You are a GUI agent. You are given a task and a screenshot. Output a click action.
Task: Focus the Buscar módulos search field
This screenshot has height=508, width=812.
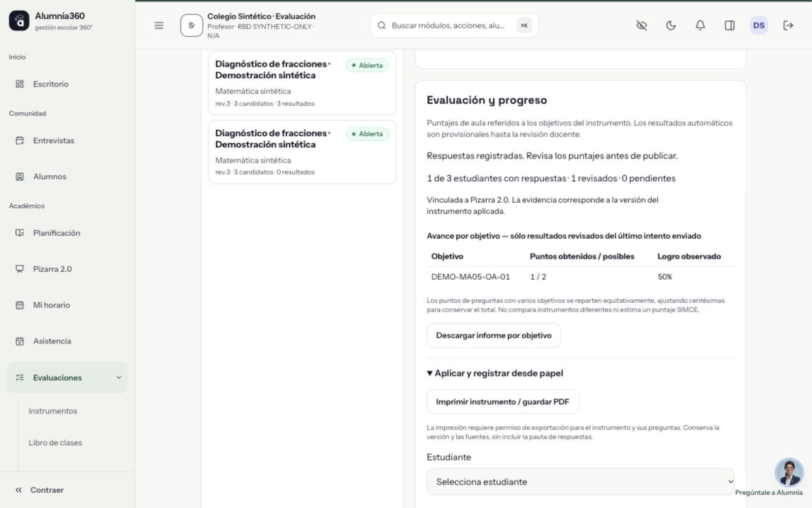pyautogui.click(x=454, y=25)
